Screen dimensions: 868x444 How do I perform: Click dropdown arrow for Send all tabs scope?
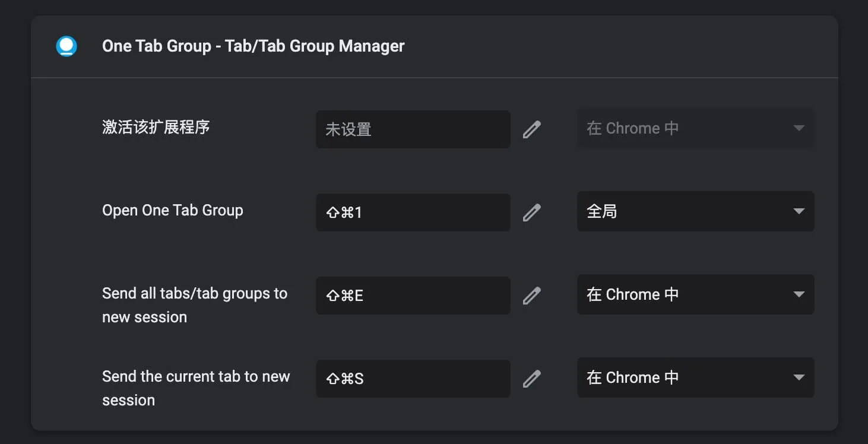800,294
